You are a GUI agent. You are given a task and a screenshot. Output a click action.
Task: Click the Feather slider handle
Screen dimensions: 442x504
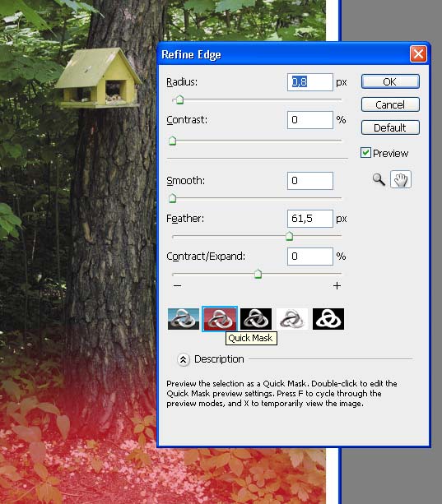289,236
